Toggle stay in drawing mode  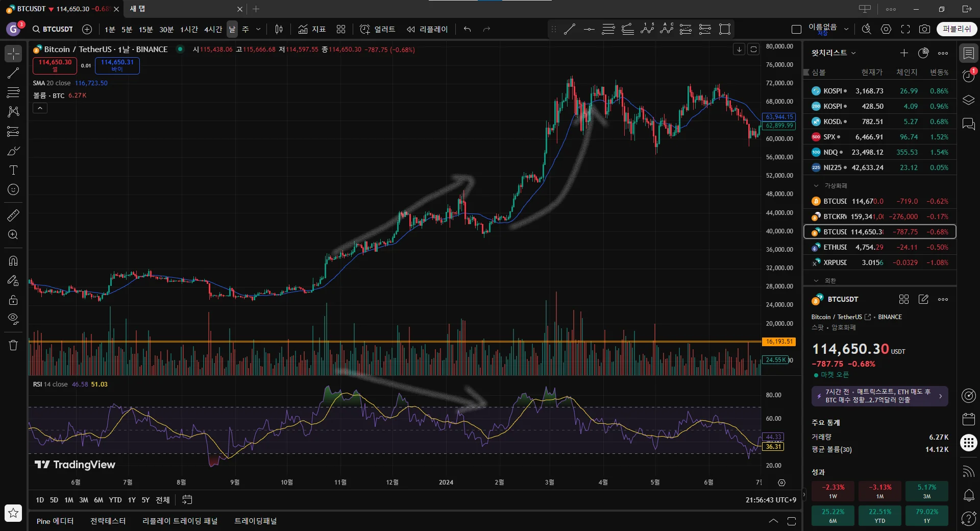(13, 280)
